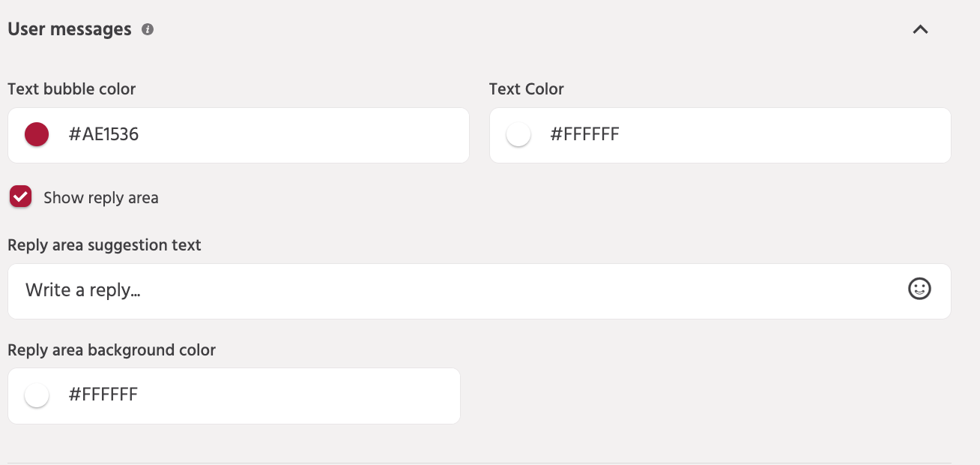980x465 pixels.
Task: Click the Text bubble color label
Action: click(71, 88)
